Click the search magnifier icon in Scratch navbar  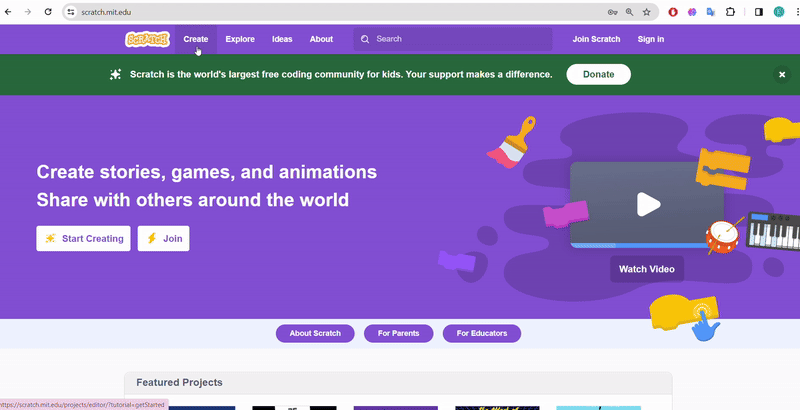(x=364, y=39)
